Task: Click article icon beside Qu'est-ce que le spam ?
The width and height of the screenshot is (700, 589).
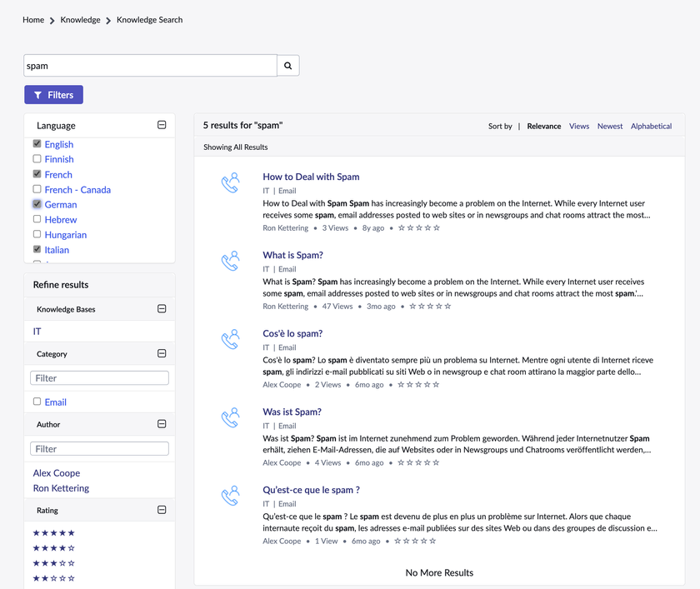Action: [x=230, y=497]
